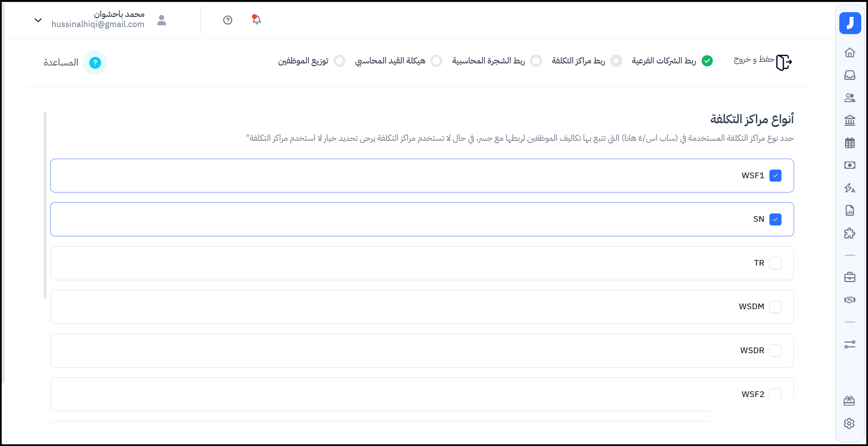This screenshot has width=868, height=446.
Task: Open the reports chart document icon
Action: pos(849,211)
